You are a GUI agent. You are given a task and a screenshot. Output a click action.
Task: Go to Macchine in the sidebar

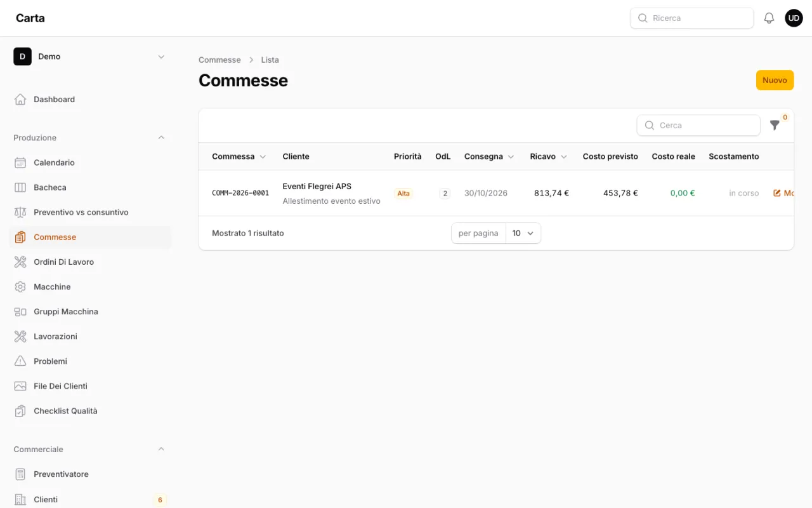pos(90,286)
